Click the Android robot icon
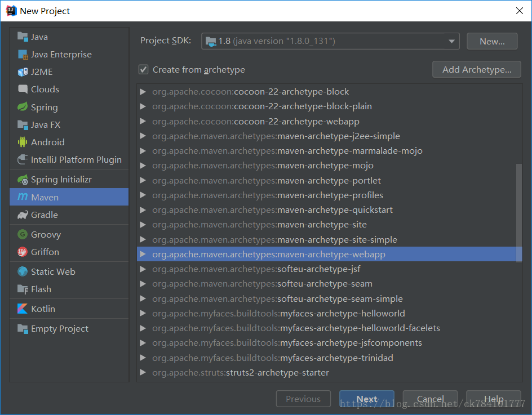The image size is (532, 415). [x=23, y=142]
